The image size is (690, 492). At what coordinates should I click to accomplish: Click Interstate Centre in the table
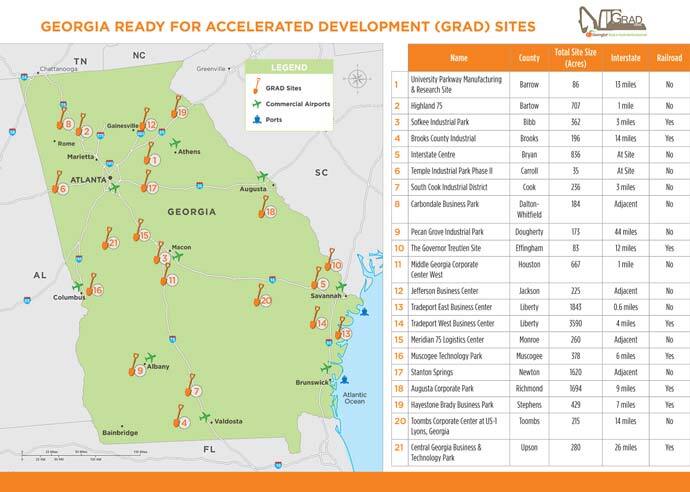tap(433, 154)
